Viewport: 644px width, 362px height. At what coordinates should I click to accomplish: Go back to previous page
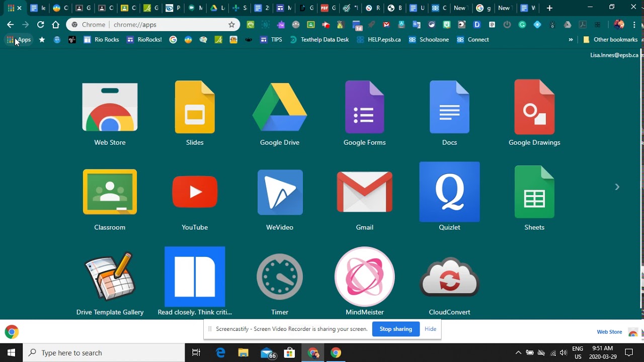(10, 25)
